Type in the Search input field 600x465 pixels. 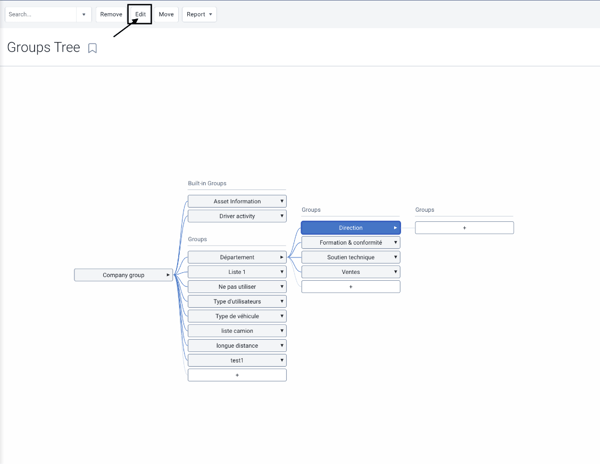coord(40,15)
